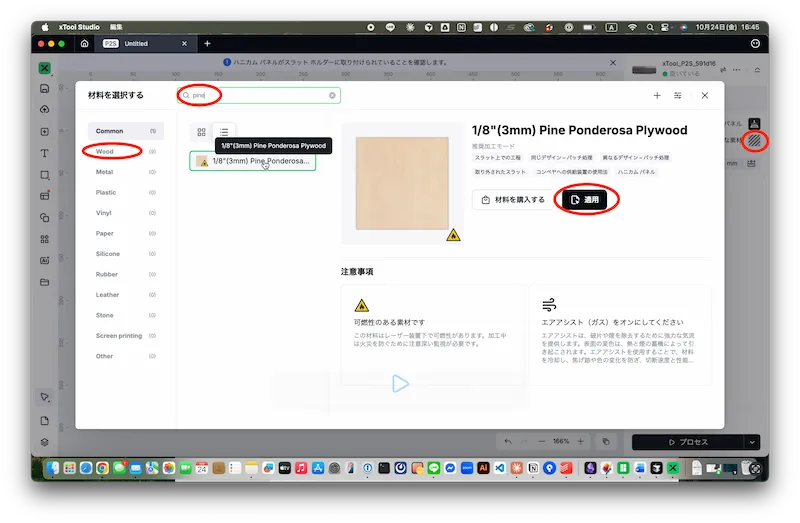The width and height of the screenshot is (800, 523).
Task: Switch materials to list view
Action: pyautogui.click(x=224, y=132)
